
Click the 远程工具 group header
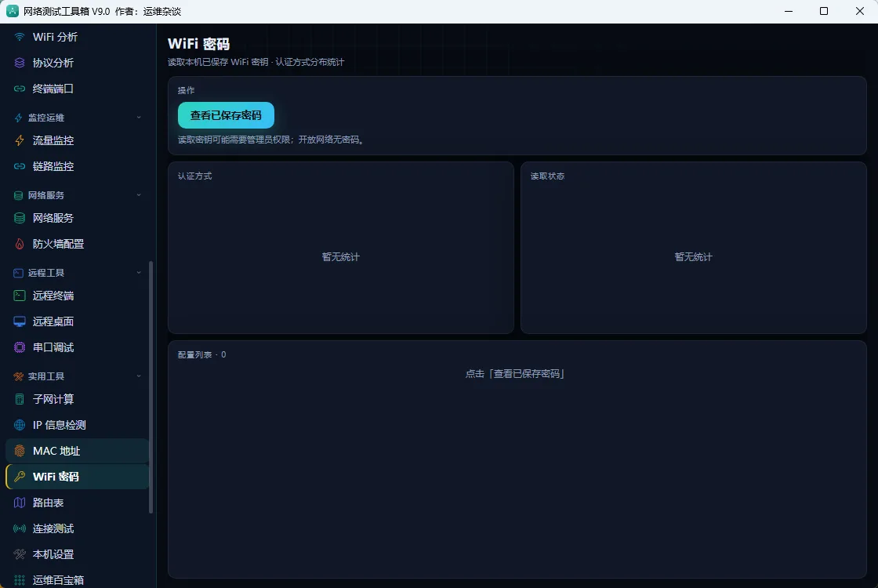(x=78, y=273)
